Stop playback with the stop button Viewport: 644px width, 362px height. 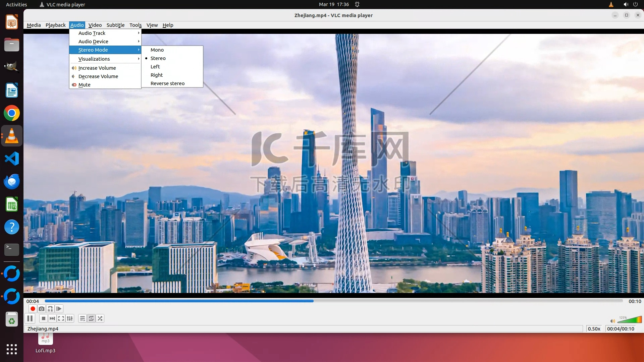click(x=43, y=318)
